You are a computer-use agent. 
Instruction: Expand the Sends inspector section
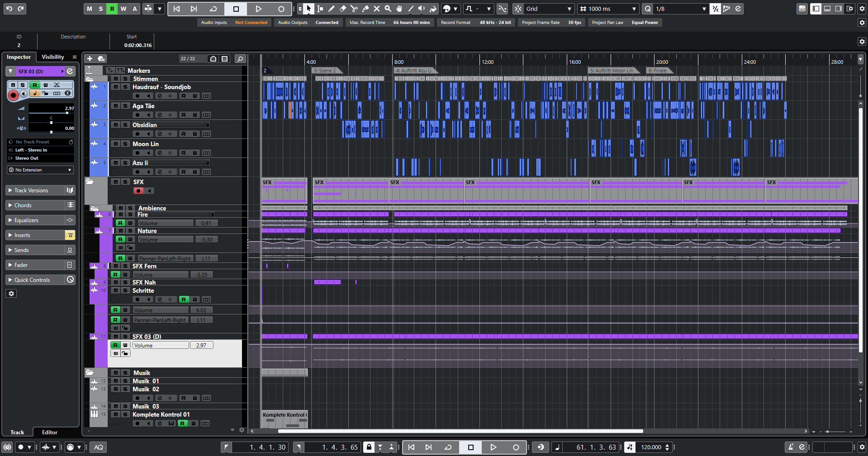coord(35,250)
